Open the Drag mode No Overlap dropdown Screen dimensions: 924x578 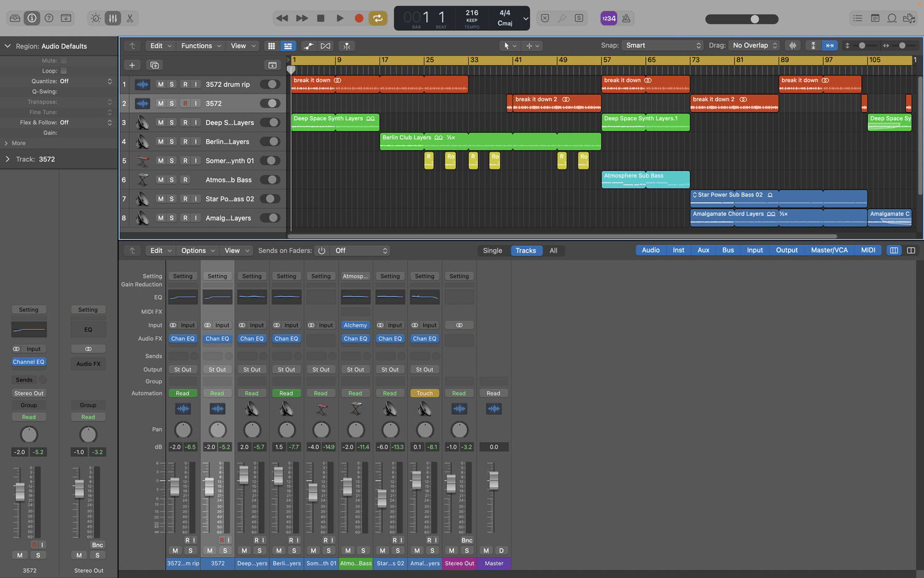click(755, 46)
